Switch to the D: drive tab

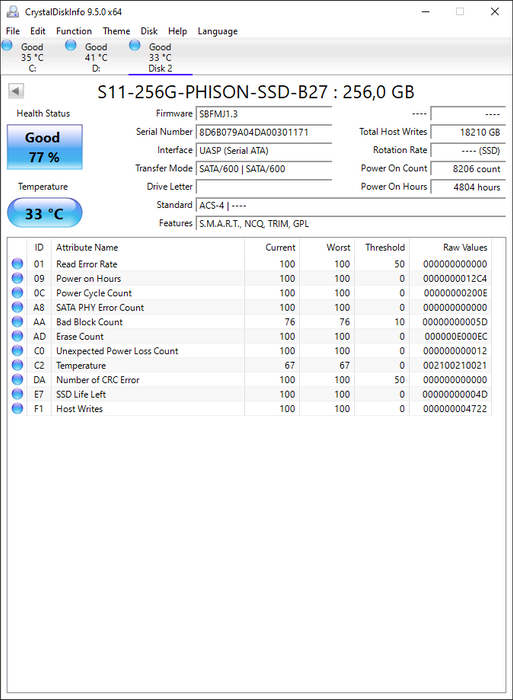pyautogui.click(x=96, y=57)
